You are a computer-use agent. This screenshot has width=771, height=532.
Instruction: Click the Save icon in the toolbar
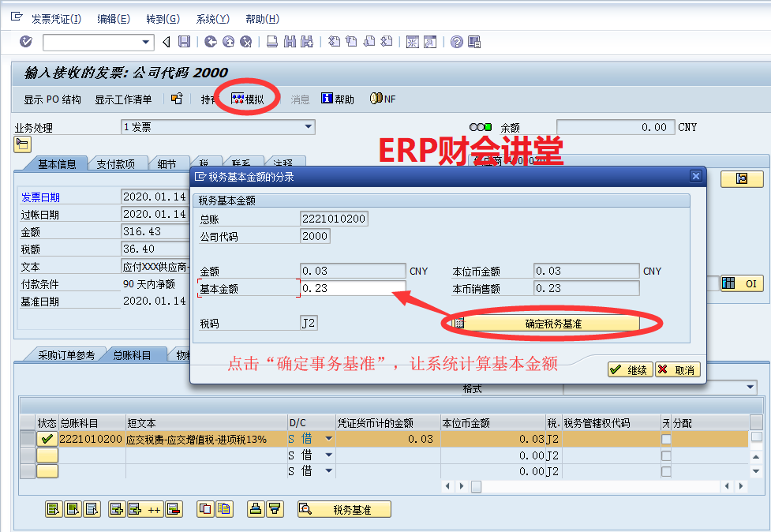click(184, 42)
